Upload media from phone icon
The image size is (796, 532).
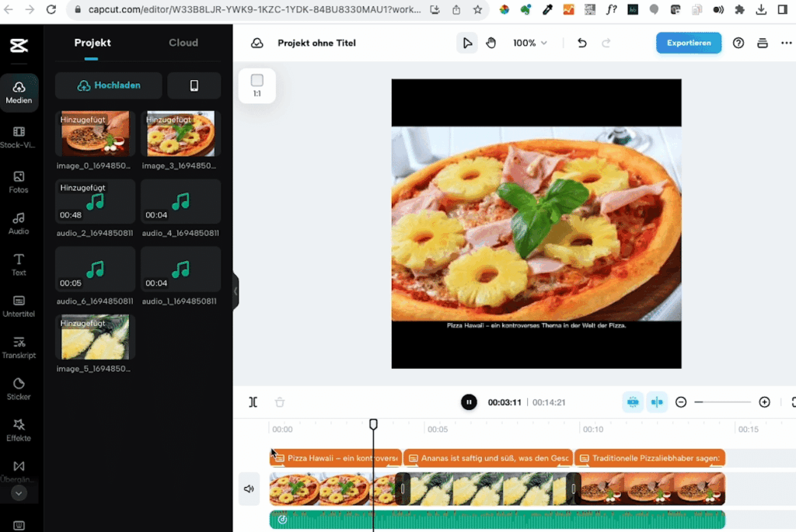[x=194, y=85]
